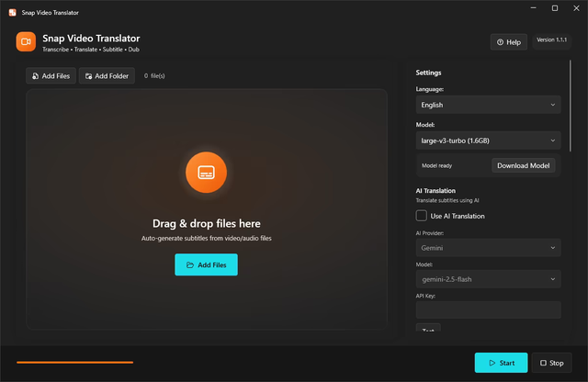Click the Model ready status text

point(437,165)
